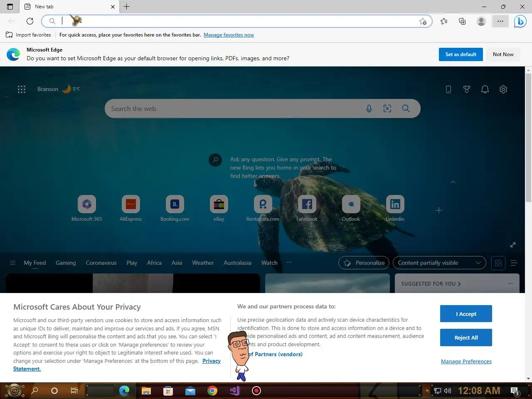Open File Explorer from taskbar
This screenshot has height=399, width=532.
pos(146,391)
